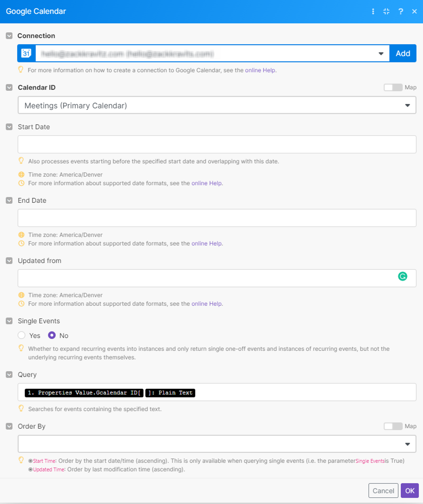Open online Help link for Google Calendar connection

pos(260,70)
